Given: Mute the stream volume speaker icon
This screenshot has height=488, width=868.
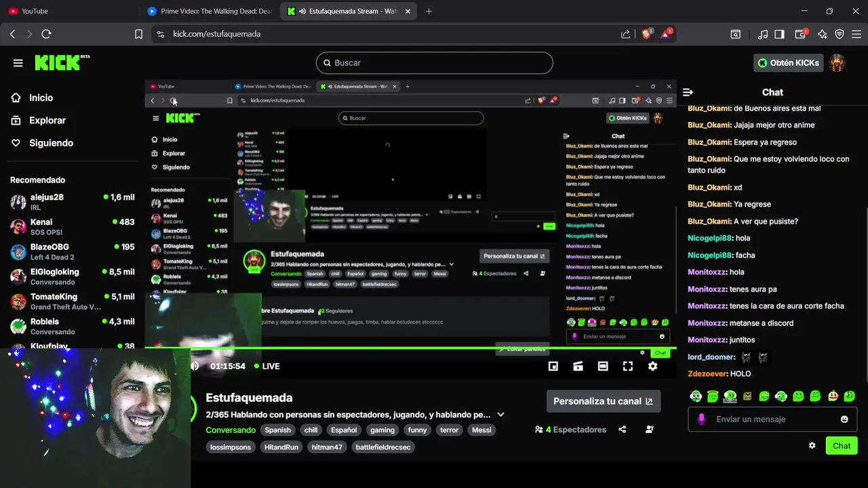Looking at the screenshot, I should coord(194,366).
